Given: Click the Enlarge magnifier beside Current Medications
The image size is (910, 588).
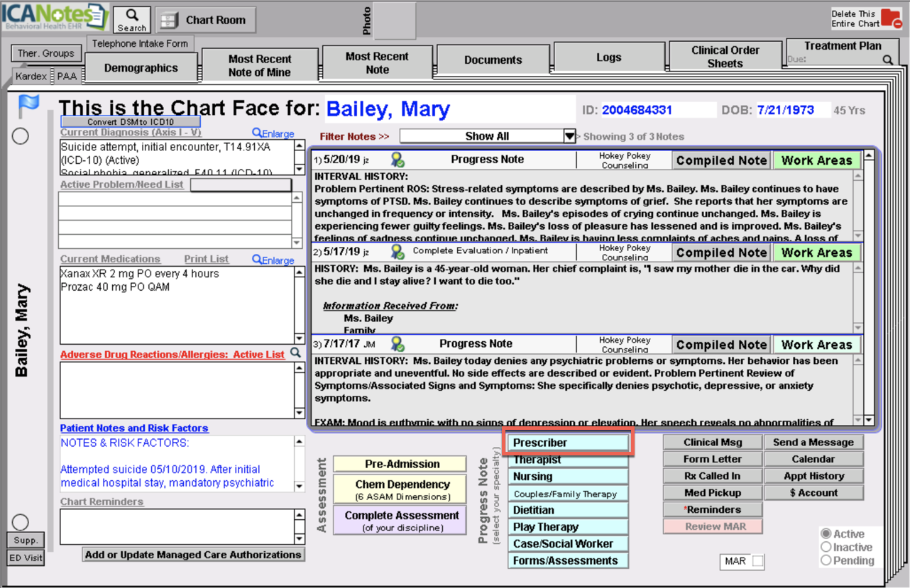Looking at the screenshot, I should pyautogui.click(x=257, y=260).
